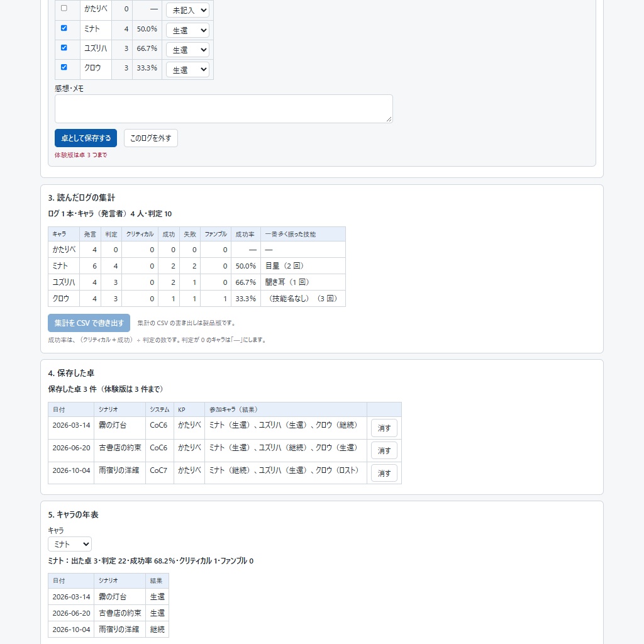Click クロウ's （技能名なし）（3 回） cell
The width and height of the screenshot is (644, 644).
tap(303, 299)
